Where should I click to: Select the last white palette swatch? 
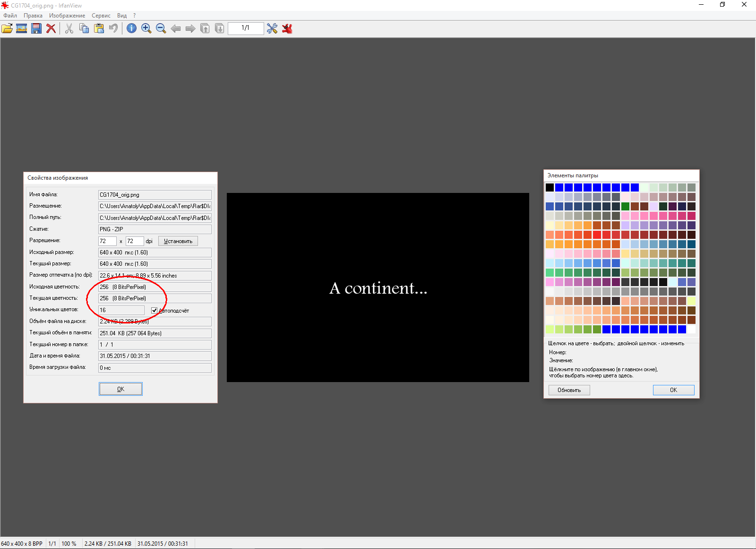tap(691, 329)
